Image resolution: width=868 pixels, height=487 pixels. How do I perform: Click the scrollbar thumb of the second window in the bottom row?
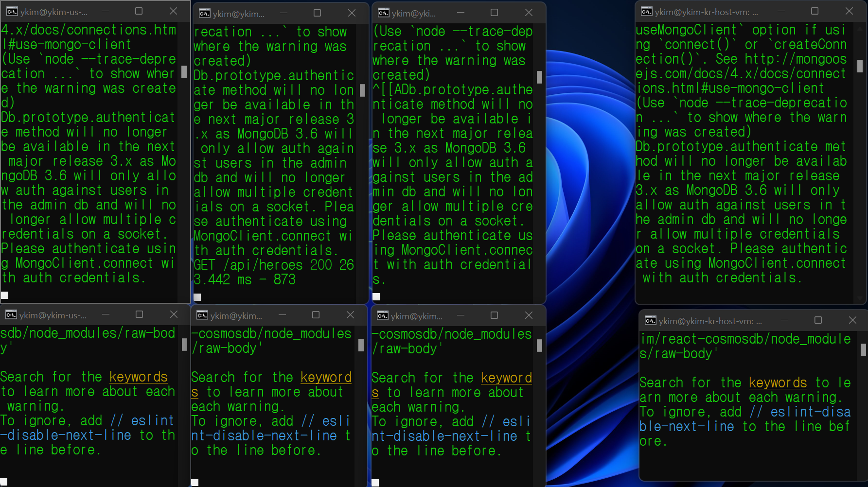click(361, 345)
